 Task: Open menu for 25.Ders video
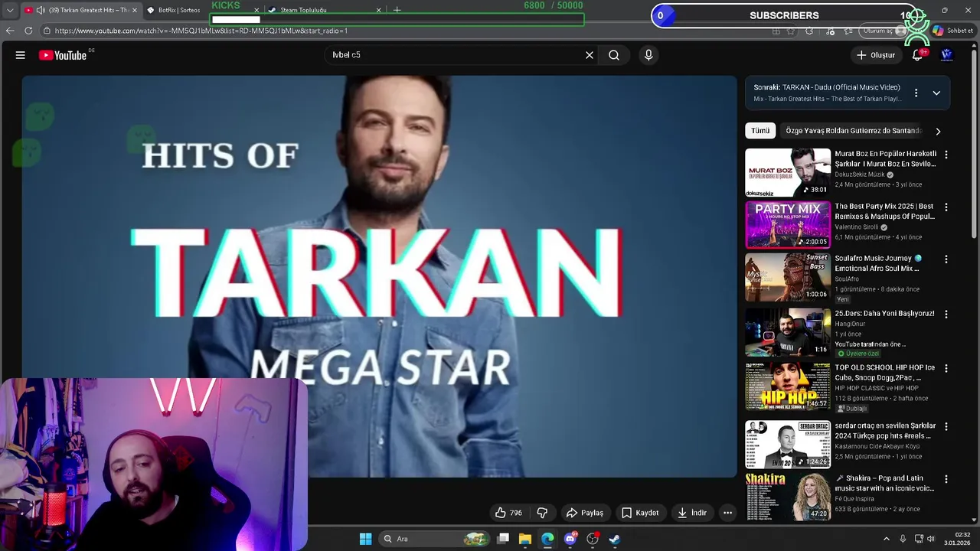[x=946, y=315]
